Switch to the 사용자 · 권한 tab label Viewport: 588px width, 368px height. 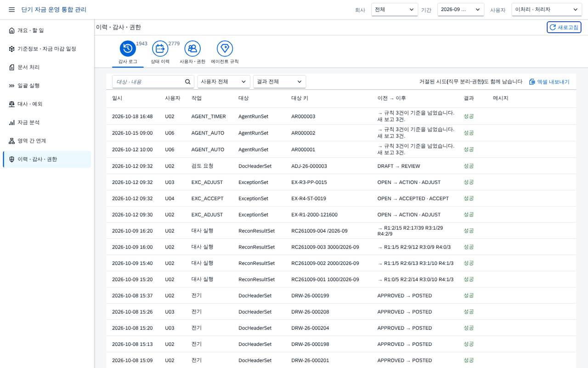(x=192, y=62)
